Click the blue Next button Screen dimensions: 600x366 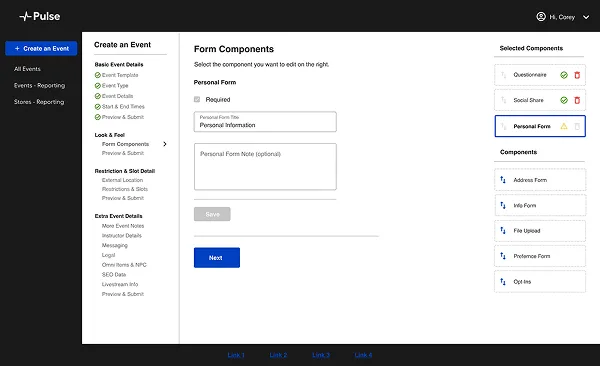coord(217,258)
